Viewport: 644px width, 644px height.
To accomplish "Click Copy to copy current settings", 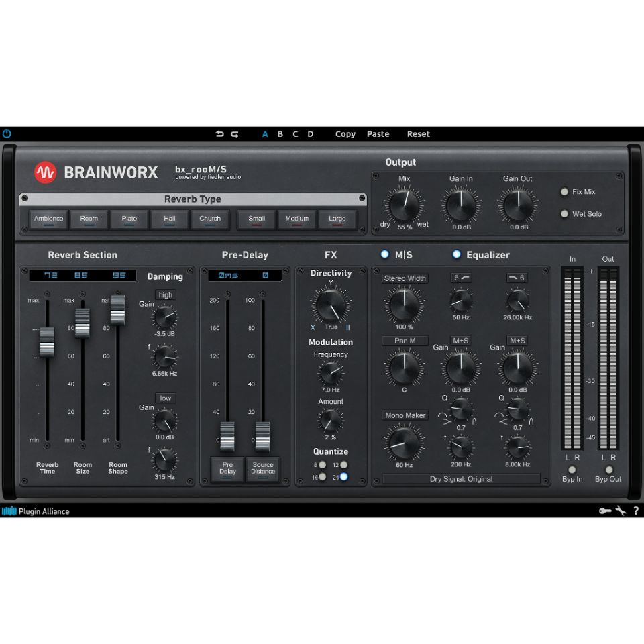I will (x=345, y=133).
